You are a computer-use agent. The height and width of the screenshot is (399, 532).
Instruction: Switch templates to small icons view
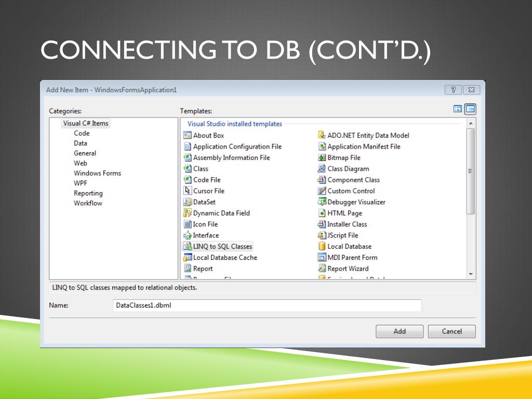470,109
